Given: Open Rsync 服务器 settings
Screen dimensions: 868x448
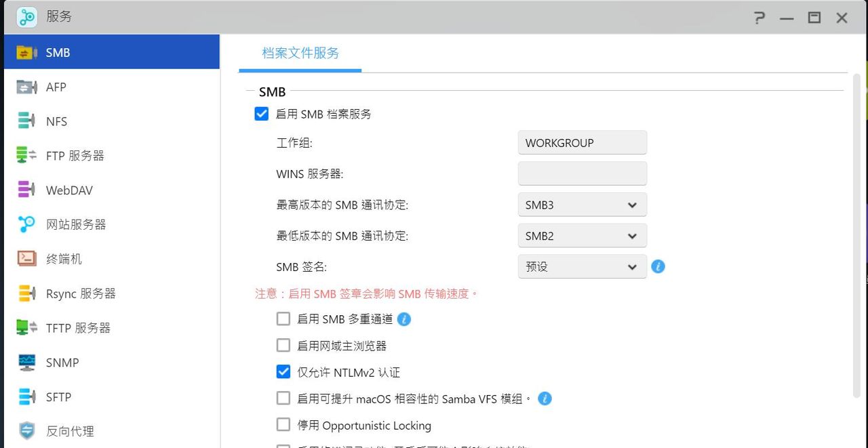Looking at the screenshot, I should pos(112,293).
